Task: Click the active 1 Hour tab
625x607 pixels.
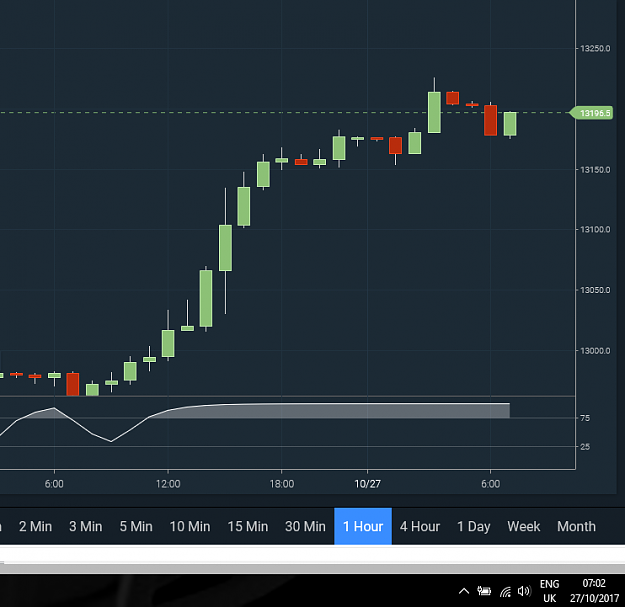Action: tap(363, 526)
